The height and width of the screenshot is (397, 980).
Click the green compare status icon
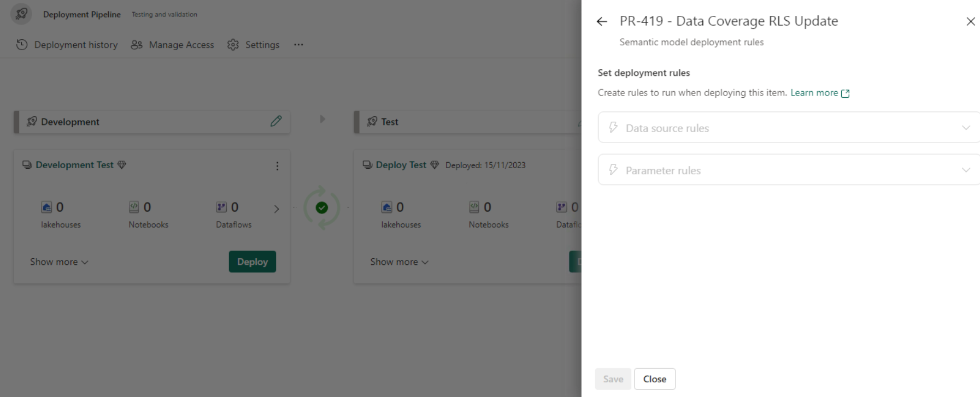[322, 208]
